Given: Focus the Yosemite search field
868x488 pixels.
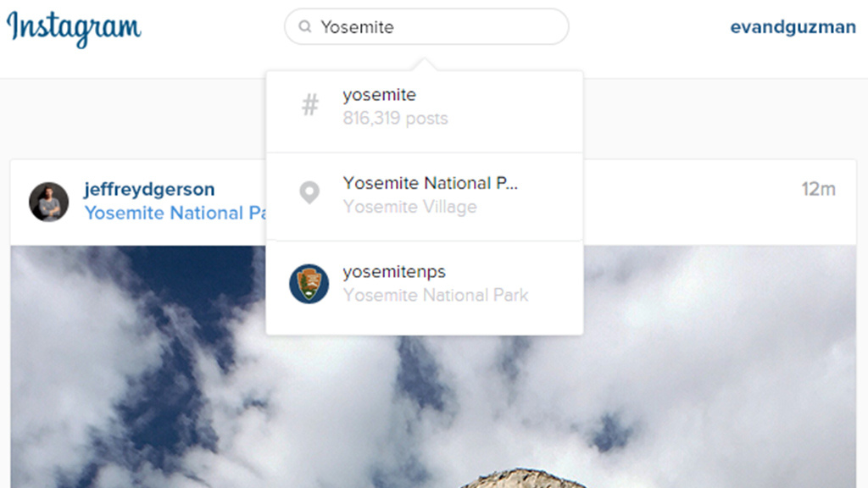Looking at the screenshot, I should [x=426, y=26].
